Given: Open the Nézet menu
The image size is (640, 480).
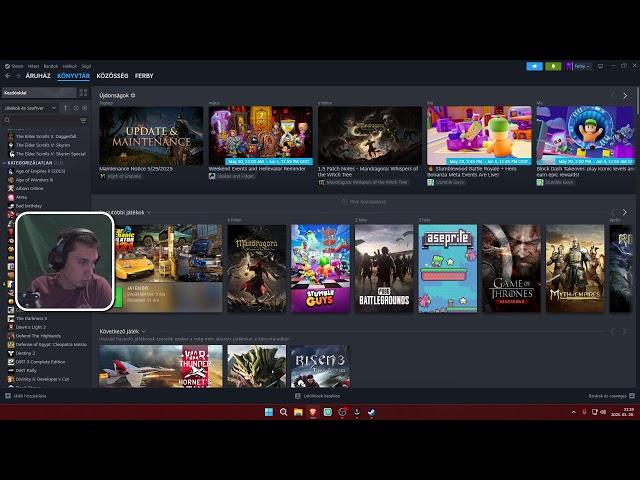Looking at the screenshot, I should coord(33,66).
